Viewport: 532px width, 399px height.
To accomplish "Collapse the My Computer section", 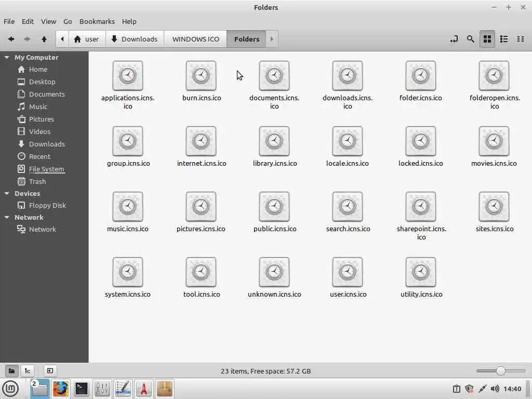I will coord(7,57).
